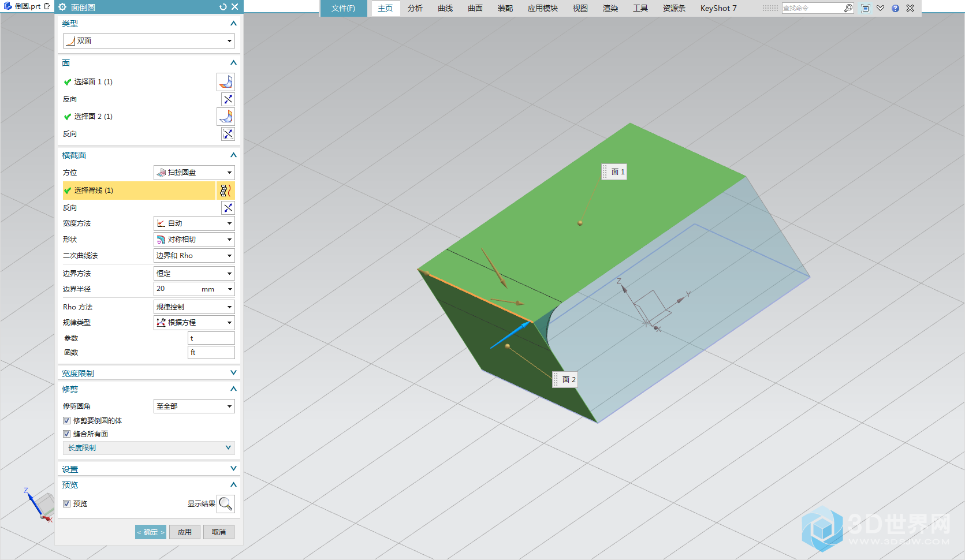The image size is (965, 560).
Task: Switch to the 应用模块 tab
Action: (543, 8)
